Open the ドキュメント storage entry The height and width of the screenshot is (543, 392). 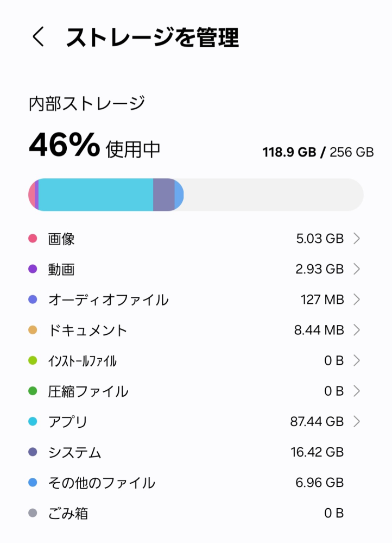click(x=87, y=330)
